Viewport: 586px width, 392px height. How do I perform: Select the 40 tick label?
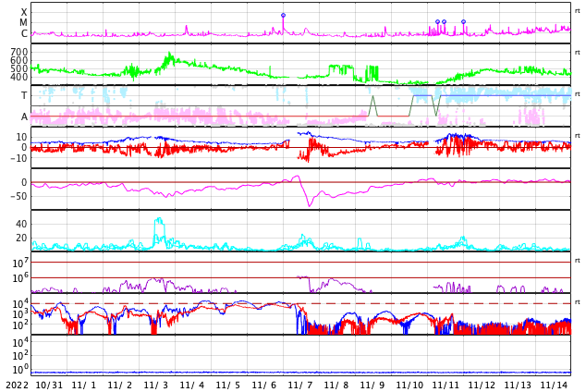(x=21, y=225)
